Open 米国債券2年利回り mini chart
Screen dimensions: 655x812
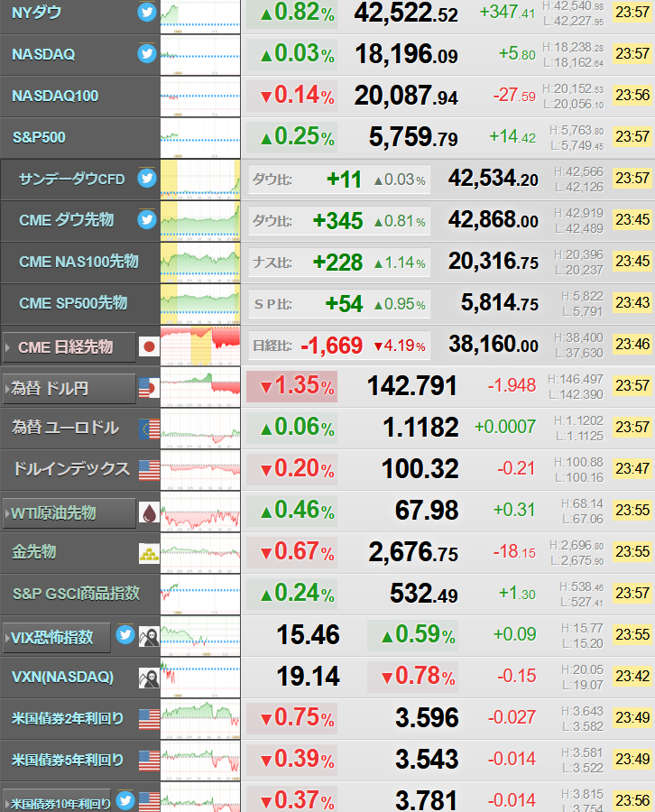[x=200, y=719]
